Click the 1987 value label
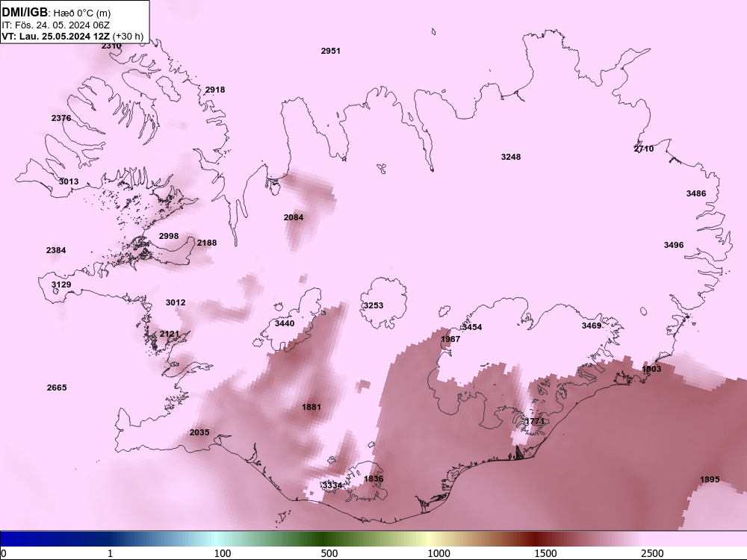The image size is (747, 560). 450,339
